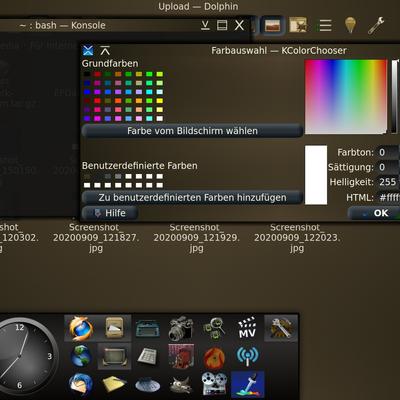Click the starred picture icon in Dolphin toolbar
Screen dimensions: 400x400
point(298,25)
